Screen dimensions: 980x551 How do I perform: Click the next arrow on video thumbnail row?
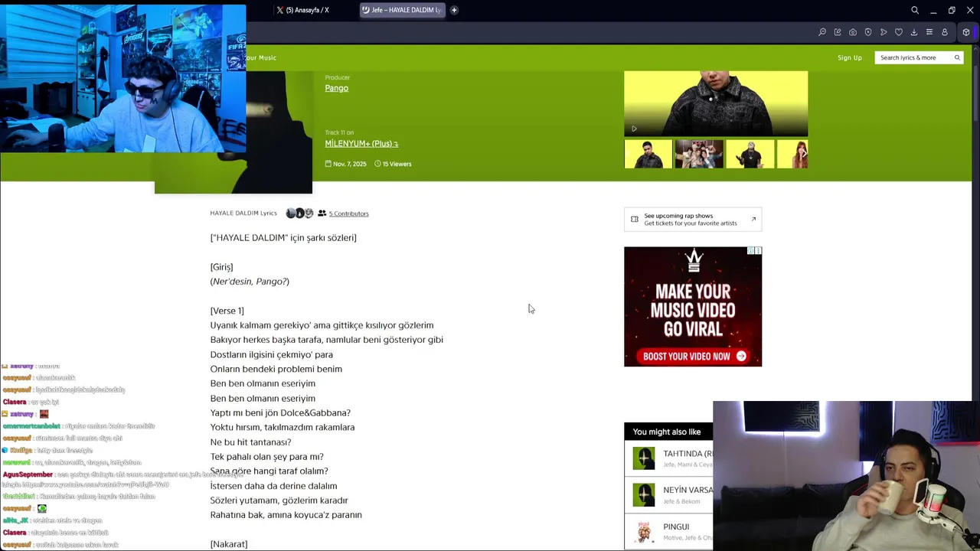click(803, 154)
